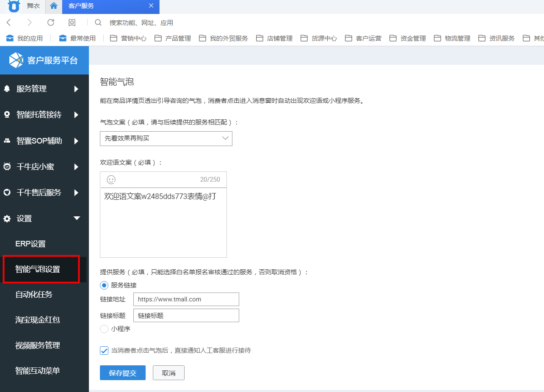
Task: Focus the 搜索功能、网址、应用 search box
Action: [141, 23]
